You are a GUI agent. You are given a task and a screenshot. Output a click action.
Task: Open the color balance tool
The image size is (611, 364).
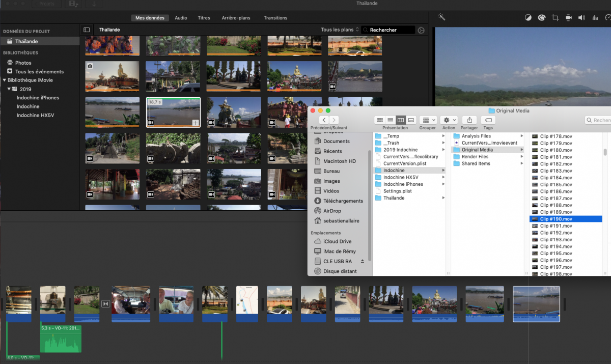528,18
